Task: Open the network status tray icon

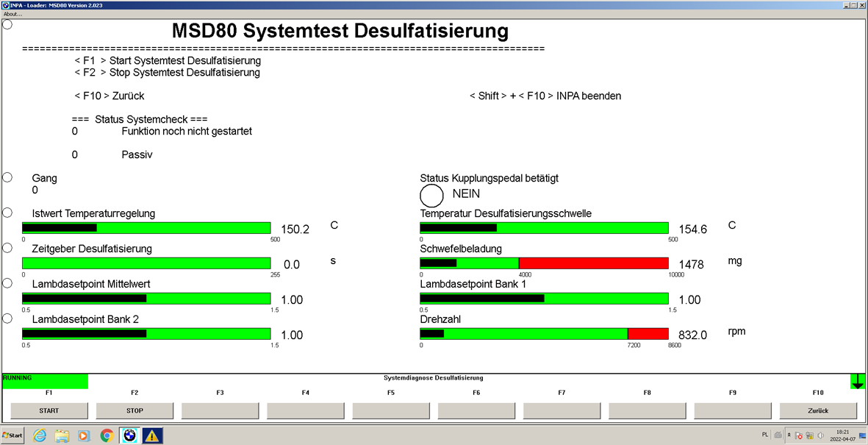Action: (810, 435)
